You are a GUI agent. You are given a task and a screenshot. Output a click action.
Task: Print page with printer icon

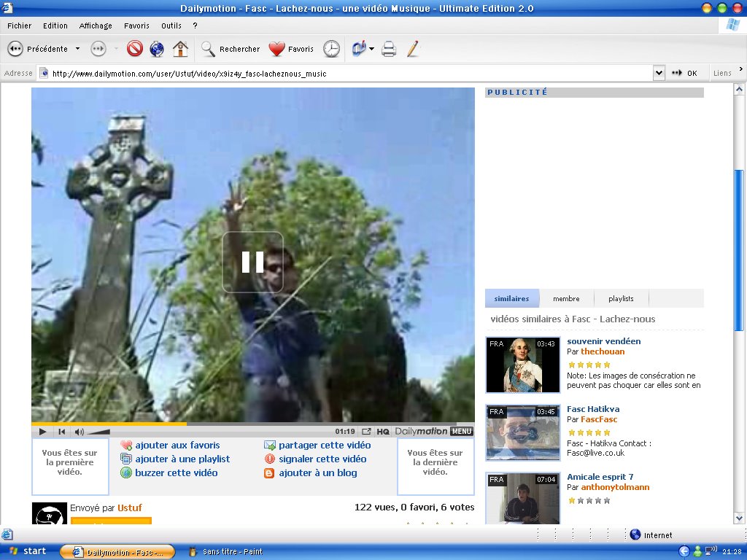[x=389, y=49]
